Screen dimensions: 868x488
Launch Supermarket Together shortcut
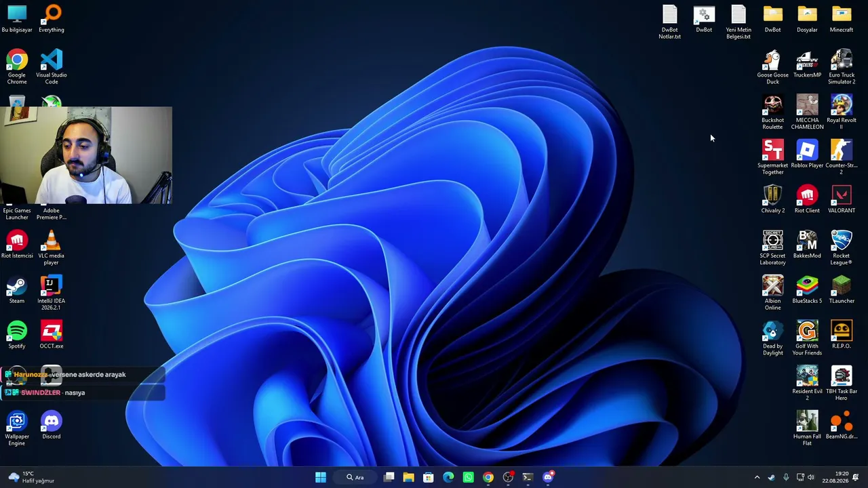click(x=772, y=157)
